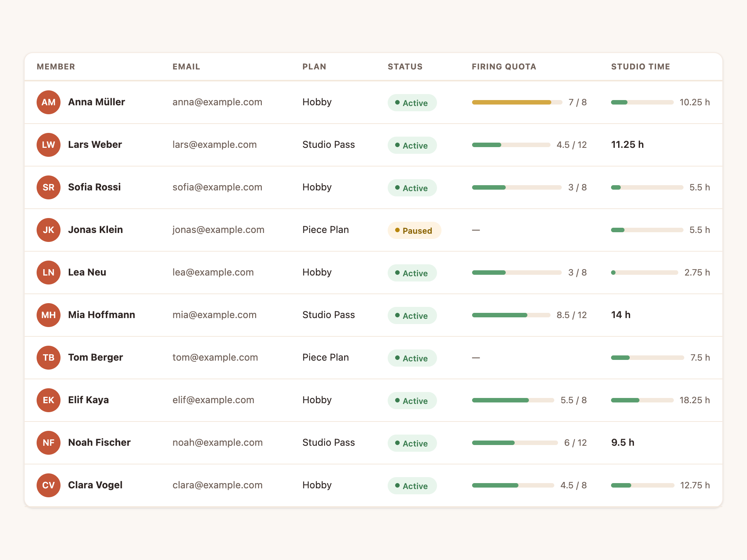Select the name Tom Berger
The width and height of the screenshot is (747, 560).
96,358
